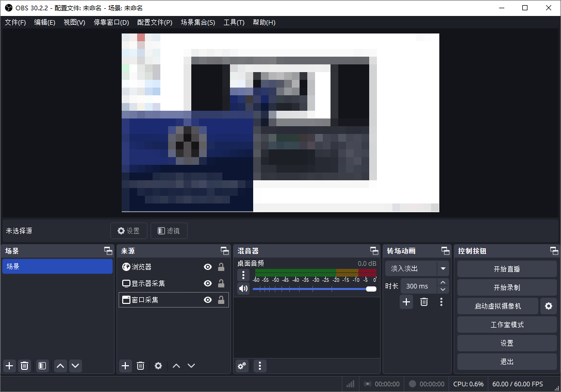Open 桌面音频 options via vertical dots
This screenshot has height=392, width=561.
click(x=243, y=275)
